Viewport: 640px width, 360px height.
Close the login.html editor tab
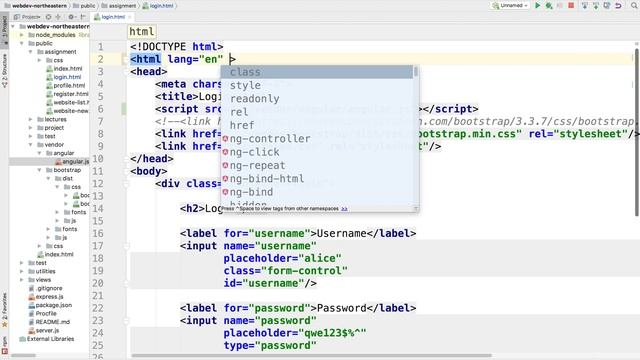pos(130,17)
